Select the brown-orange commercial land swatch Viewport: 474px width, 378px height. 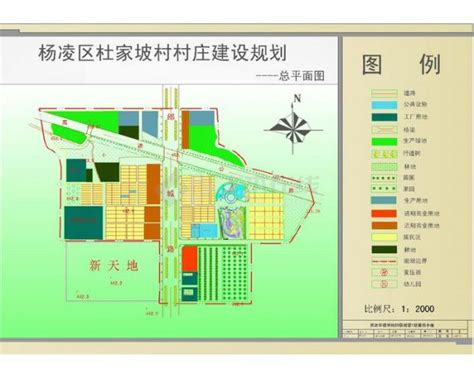point(384,225)
